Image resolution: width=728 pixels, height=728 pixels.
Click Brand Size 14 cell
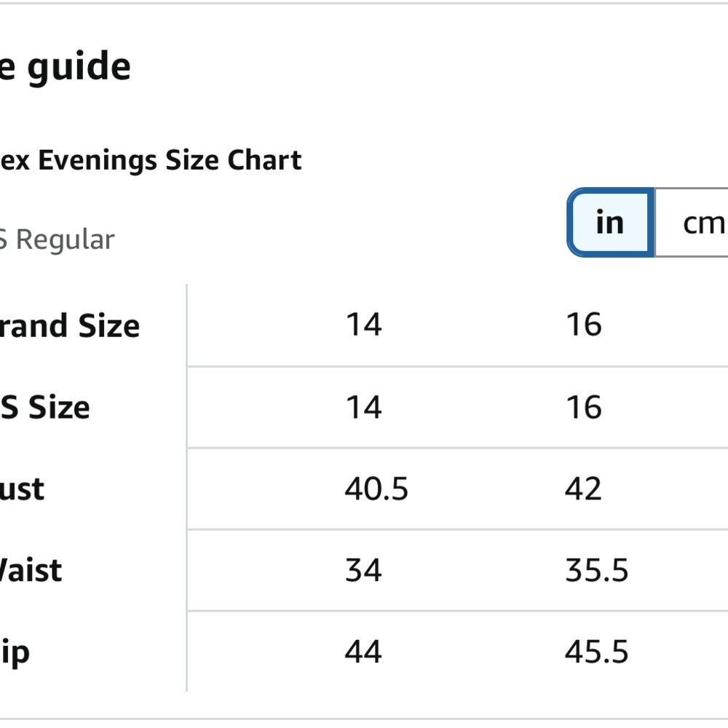(364, 324)
